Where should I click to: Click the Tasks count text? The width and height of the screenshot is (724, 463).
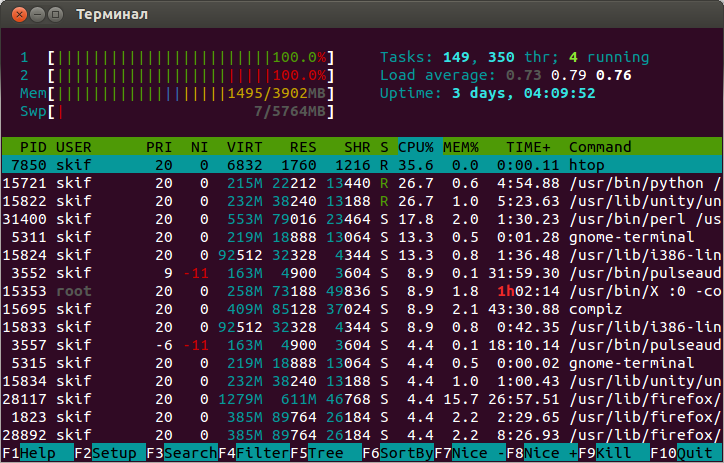[514, 57]
